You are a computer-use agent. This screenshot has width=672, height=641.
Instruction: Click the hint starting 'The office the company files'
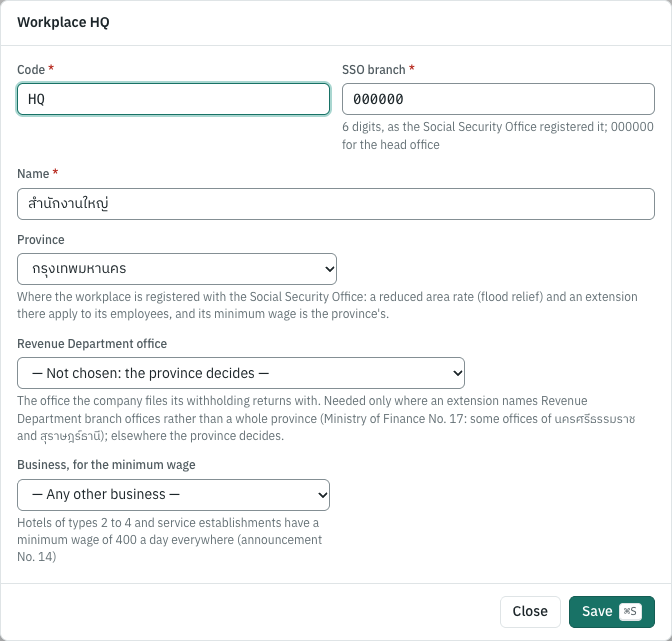click(x=326, y=418)
